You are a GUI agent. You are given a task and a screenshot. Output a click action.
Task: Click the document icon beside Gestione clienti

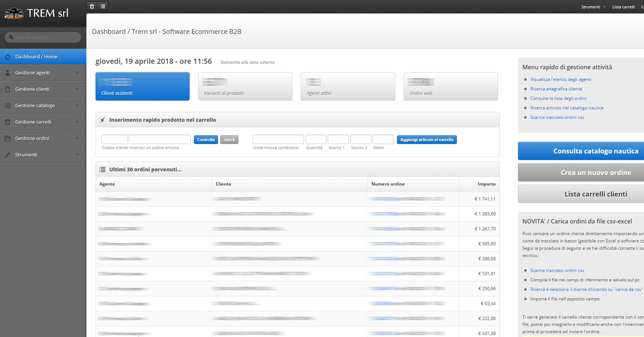coord(8,89)
